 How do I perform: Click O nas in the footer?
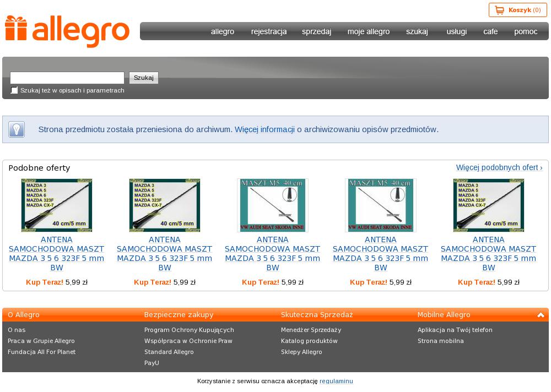17,330
